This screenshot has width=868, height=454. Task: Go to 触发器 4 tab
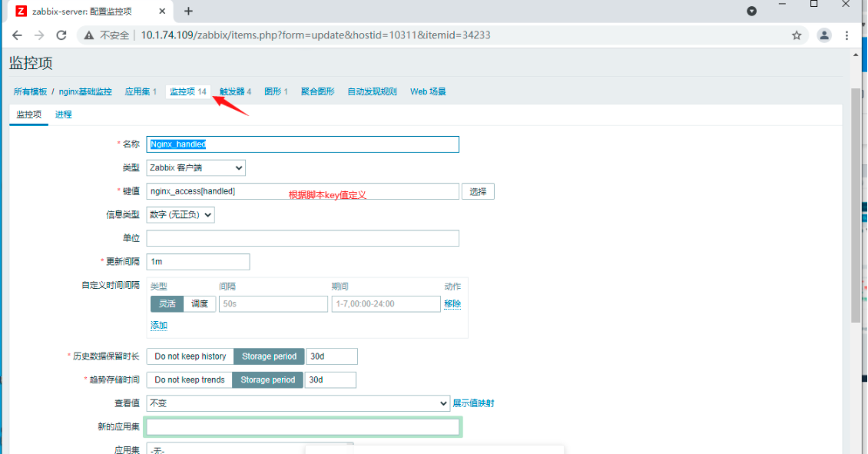[x=235, y=92]
